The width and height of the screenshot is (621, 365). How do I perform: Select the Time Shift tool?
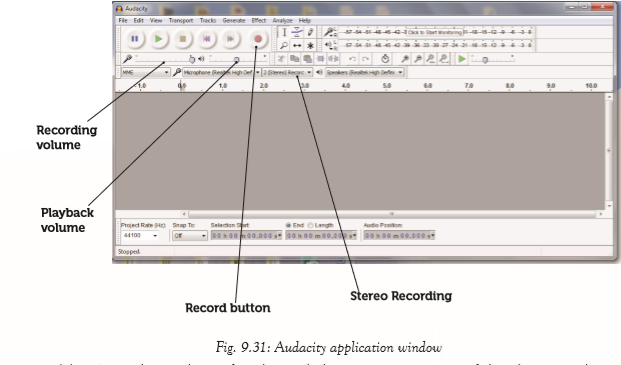297,46
